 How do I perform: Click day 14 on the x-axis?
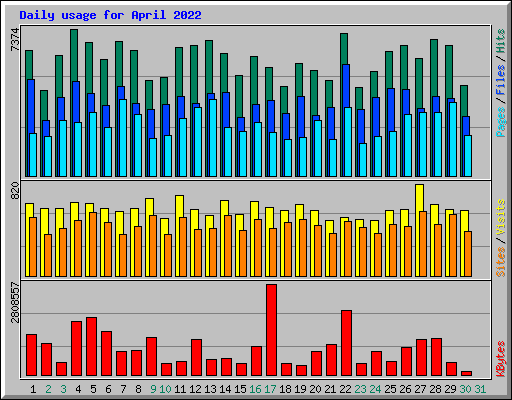[x=225, y=389]
